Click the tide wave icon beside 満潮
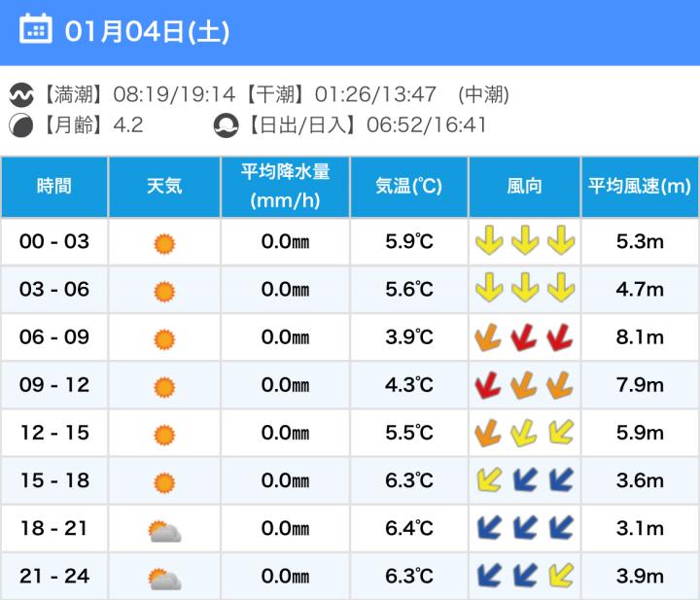The width and height of the screenshot is (700, 600). pos(21,95)
